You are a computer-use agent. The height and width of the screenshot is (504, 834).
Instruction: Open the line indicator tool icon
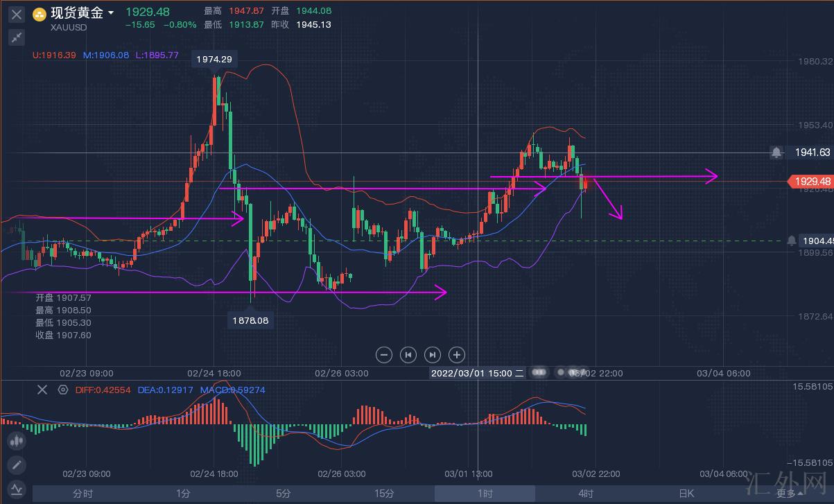coord(17,487)
